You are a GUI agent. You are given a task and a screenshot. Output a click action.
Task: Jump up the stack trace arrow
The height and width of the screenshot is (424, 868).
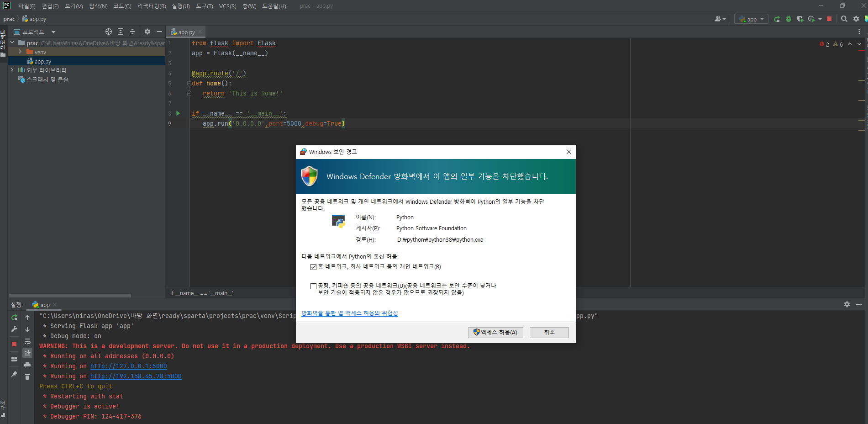27,318
